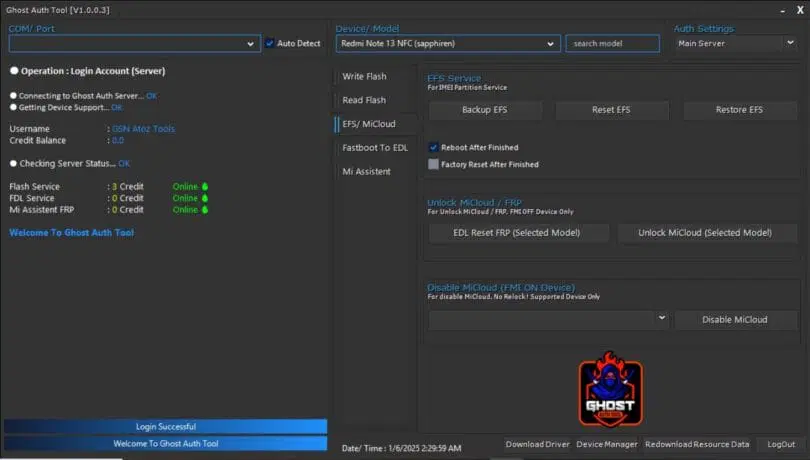Click the Reset EFS button
The image size is (810, 460).
(612, 110)
